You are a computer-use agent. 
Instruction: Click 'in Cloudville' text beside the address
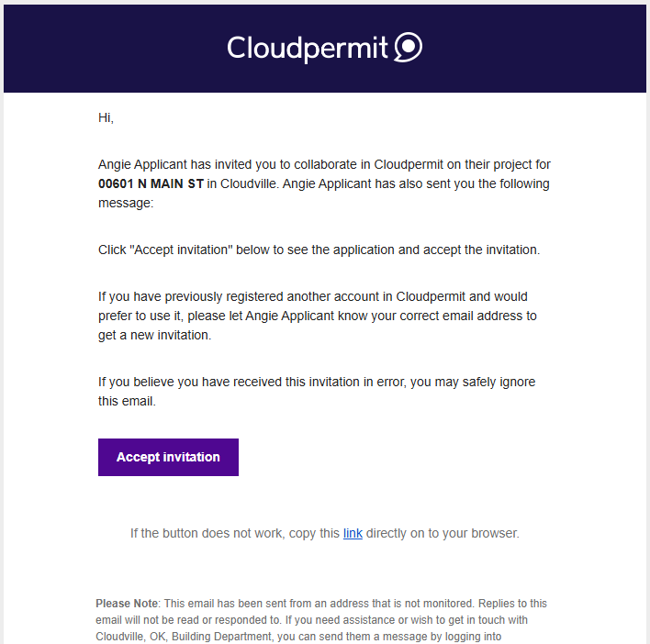coord(242,183)
